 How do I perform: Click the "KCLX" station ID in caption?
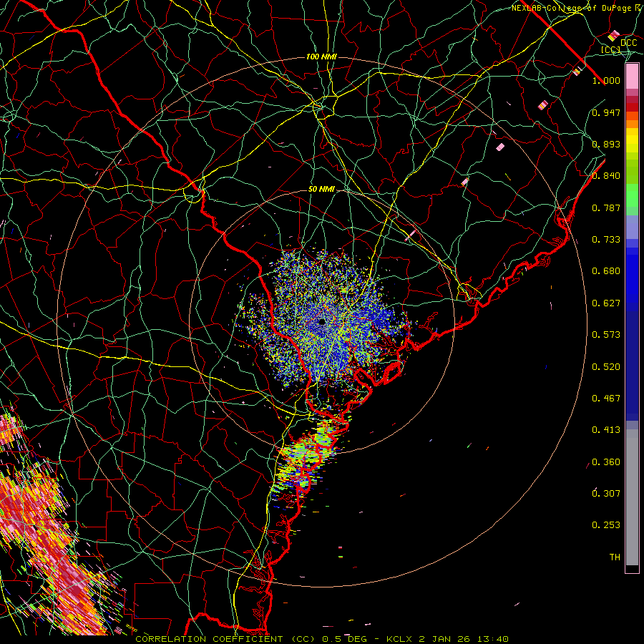pos(401,639)
